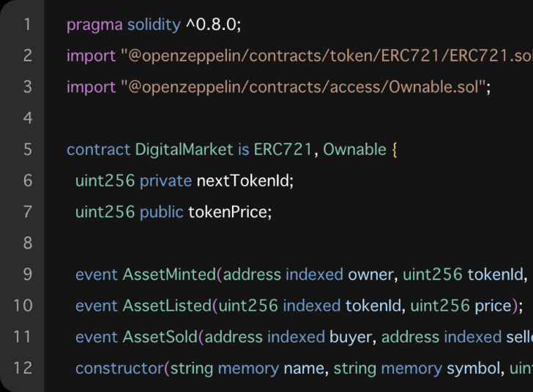Click blank line 8 in the editor

[x=288, y=244]
